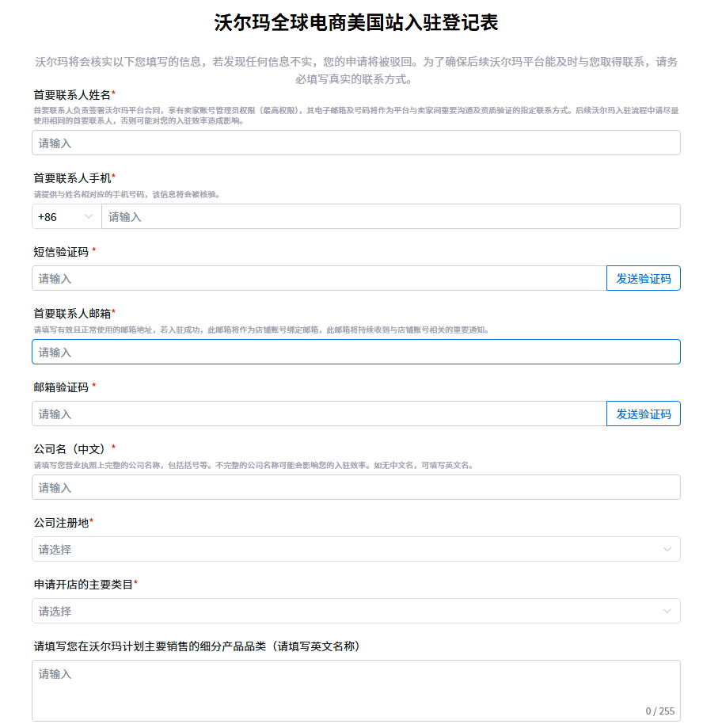Screen dimensions: 703x728
Task: Click the label 邮箱验证码
Action: [x=61, y=387]
